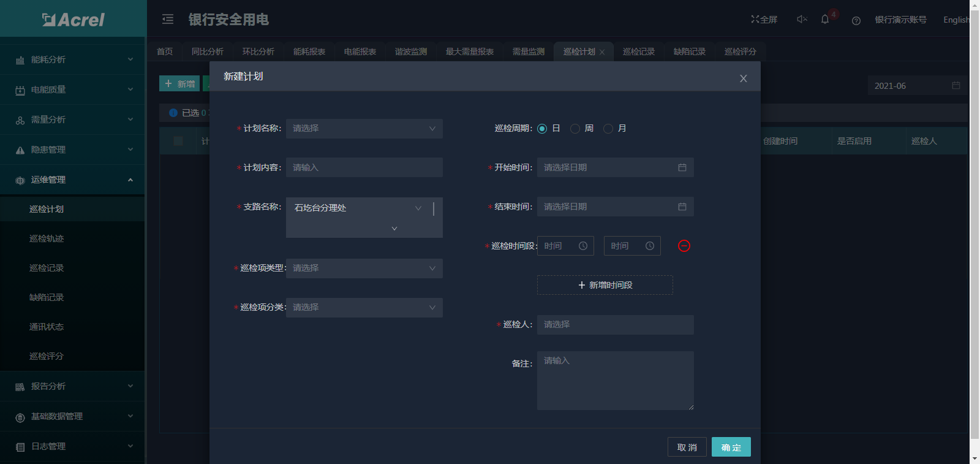The image size is (980, 464).
Task: Expand the 报告分析 sidebar menu
Action: coord(72,386)
